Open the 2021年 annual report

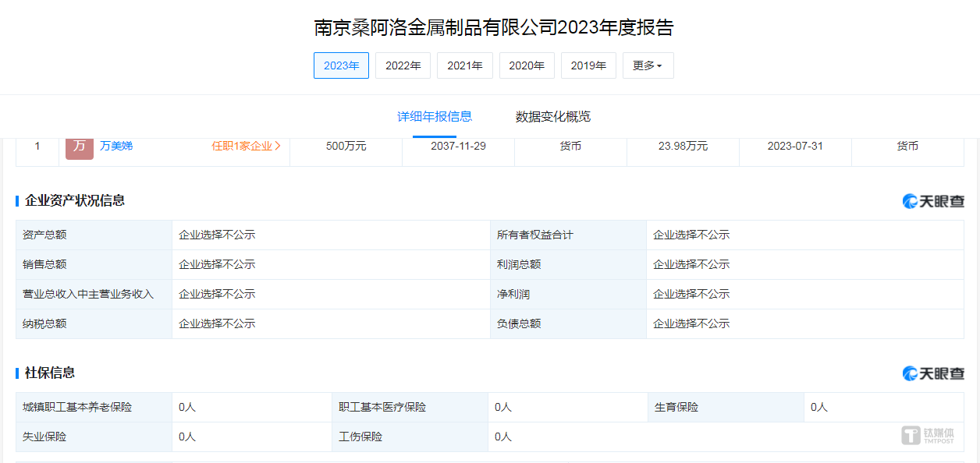pyautogui.click(x=464, y=65)
